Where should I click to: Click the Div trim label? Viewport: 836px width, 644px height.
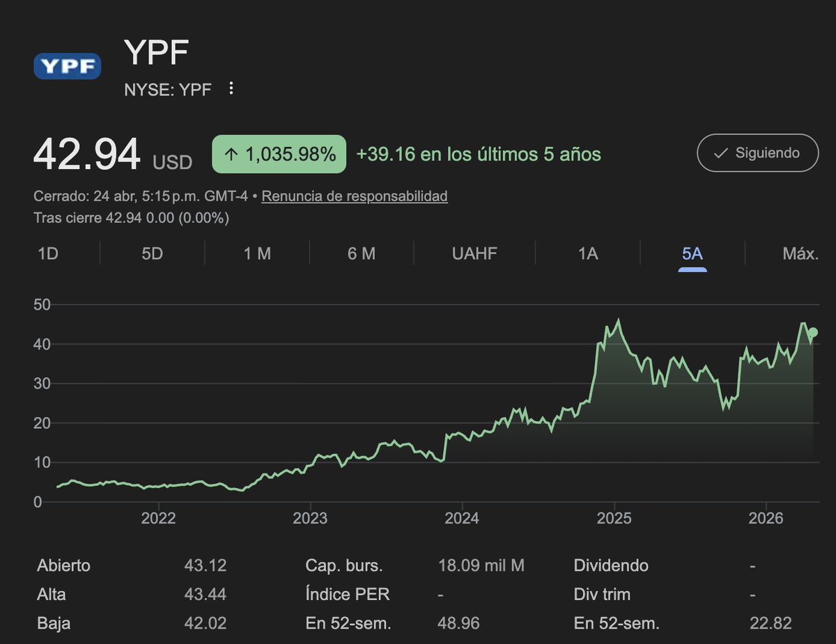click(602, 595)
